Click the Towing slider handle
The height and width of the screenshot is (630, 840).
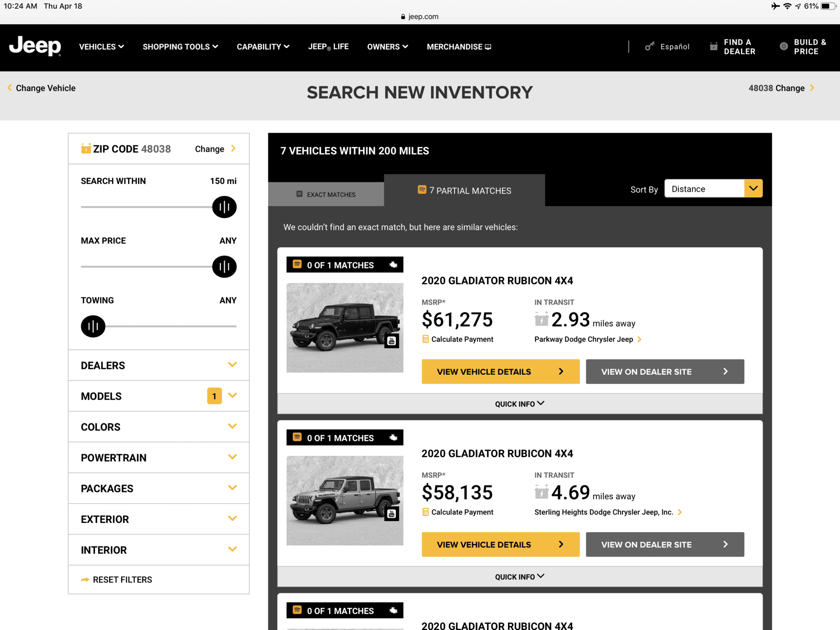93,326
